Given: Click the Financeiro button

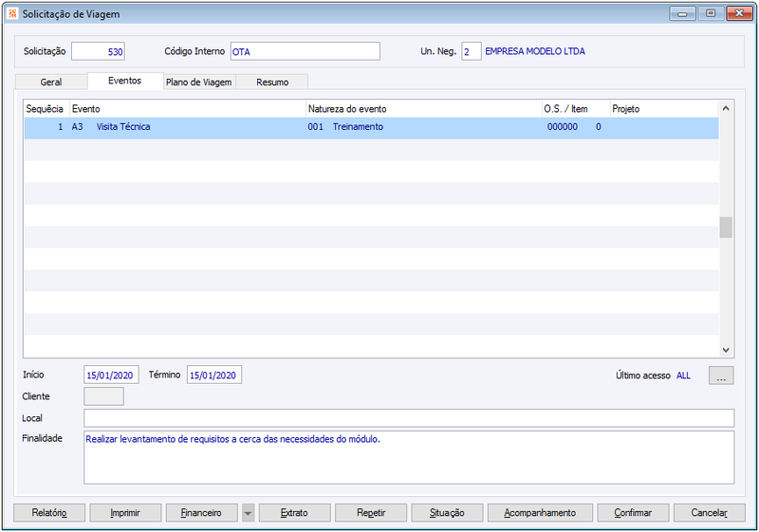Looking at the screenshot, I should pos(201,513).
